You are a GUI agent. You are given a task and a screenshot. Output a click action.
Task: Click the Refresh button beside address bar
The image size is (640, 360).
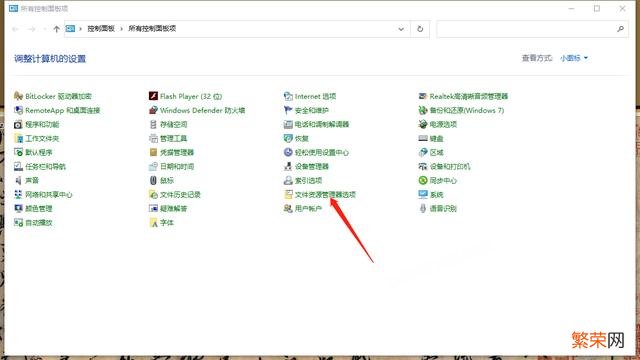[420, 29]
